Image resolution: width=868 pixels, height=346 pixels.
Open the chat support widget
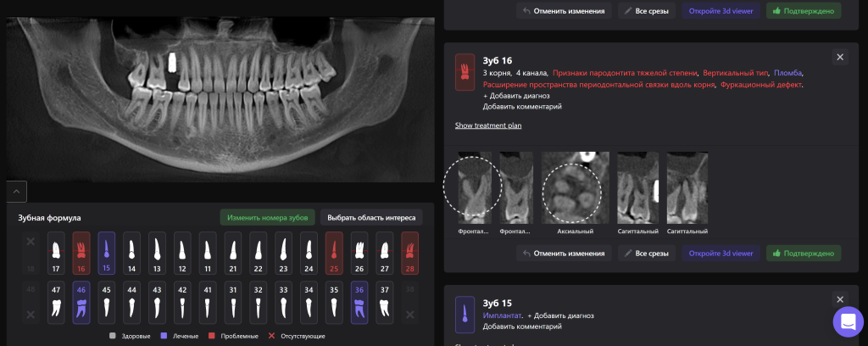848,322
